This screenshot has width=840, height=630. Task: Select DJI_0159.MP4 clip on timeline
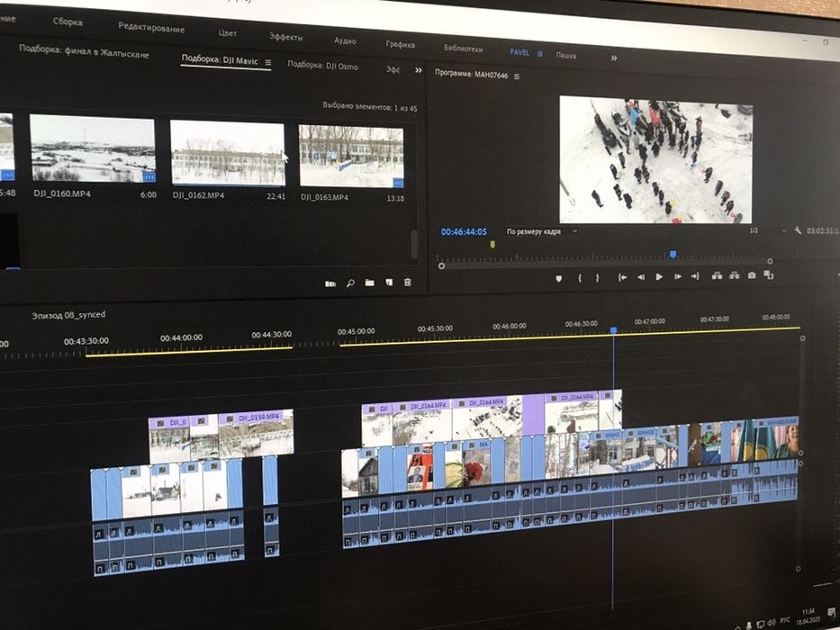pyautogui.click(x=256, y=434)
